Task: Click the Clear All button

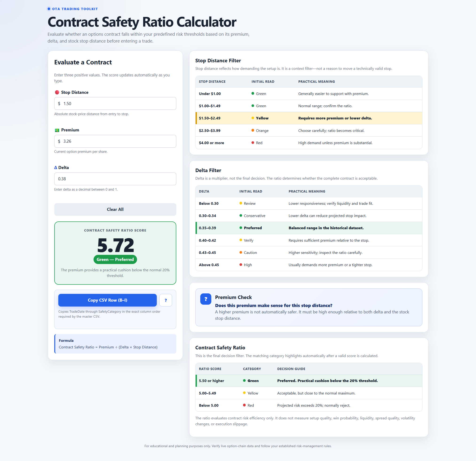Action: pos(115,209)
